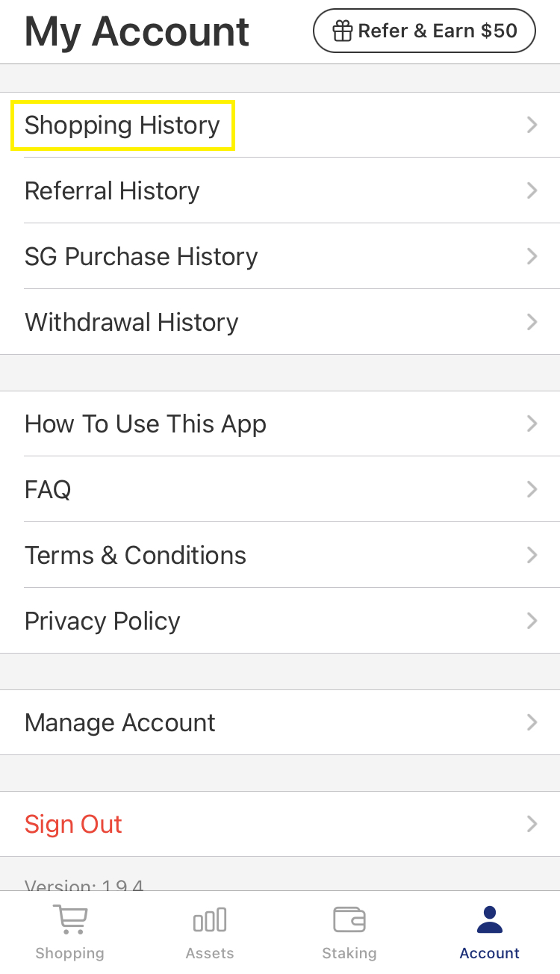Select the Account person icon

(x=489, y=919)
